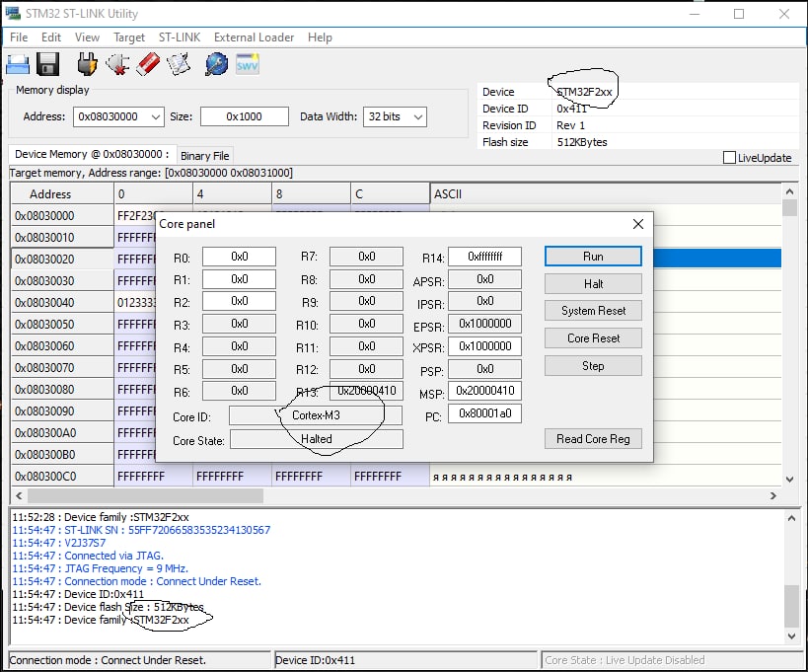Click the application icon in title bar
This screenshot has width=808, height=672.
(13, 13)
